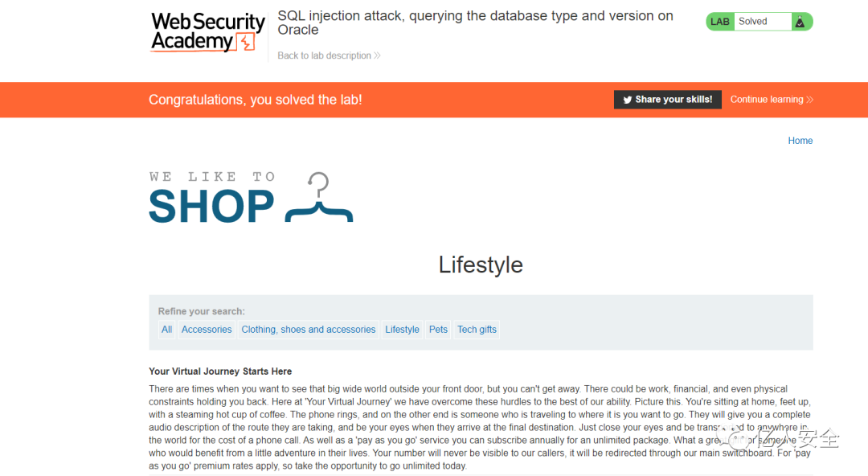Click the Lifestyle page heading

[x=481, y=265]
